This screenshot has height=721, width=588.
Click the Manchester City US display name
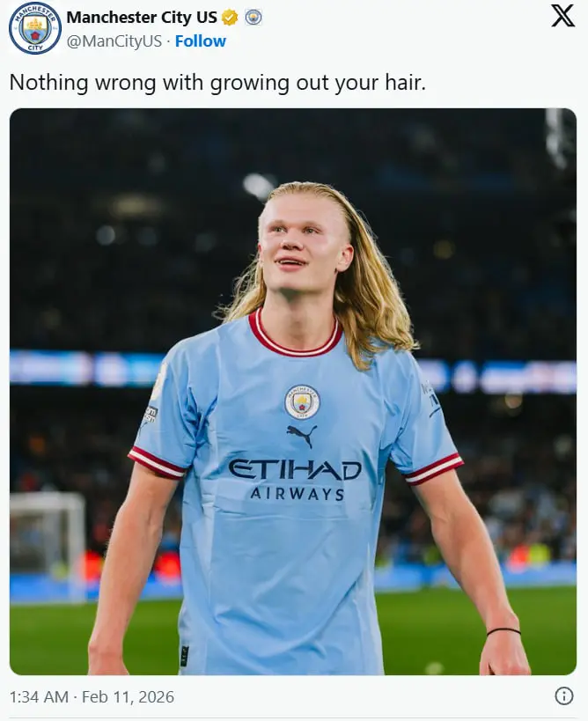coord(142,18)
